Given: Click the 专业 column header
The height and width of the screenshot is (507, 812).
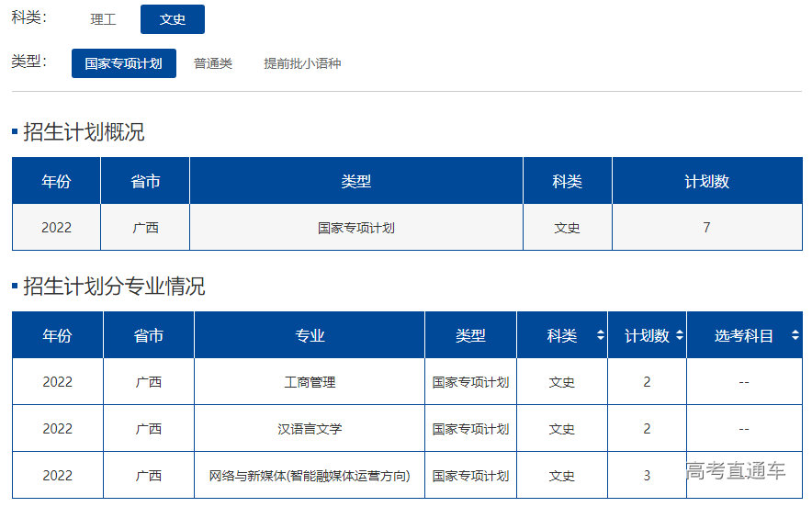Looking at the screenshot, I should [310, 335].
